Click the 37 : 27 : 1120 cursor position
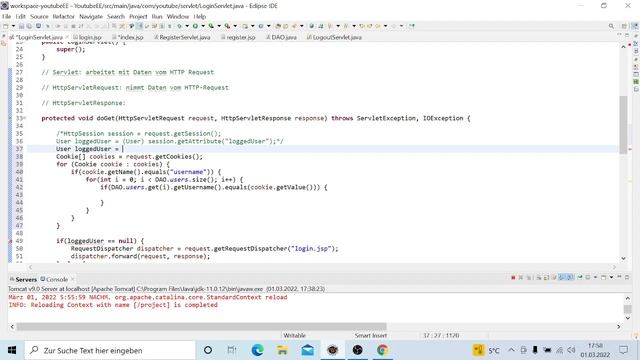 tap(441, 336)
